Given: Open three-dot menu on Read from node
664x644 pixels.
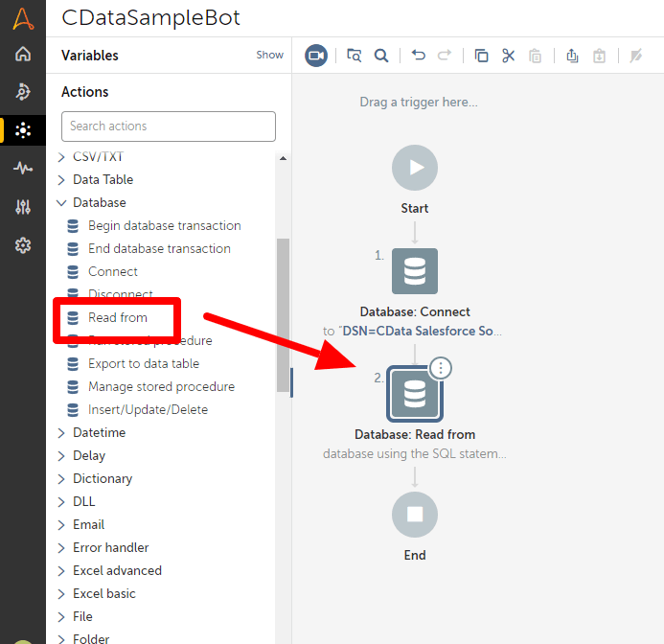Looking at the screenshot, I should tap(440, 367).
